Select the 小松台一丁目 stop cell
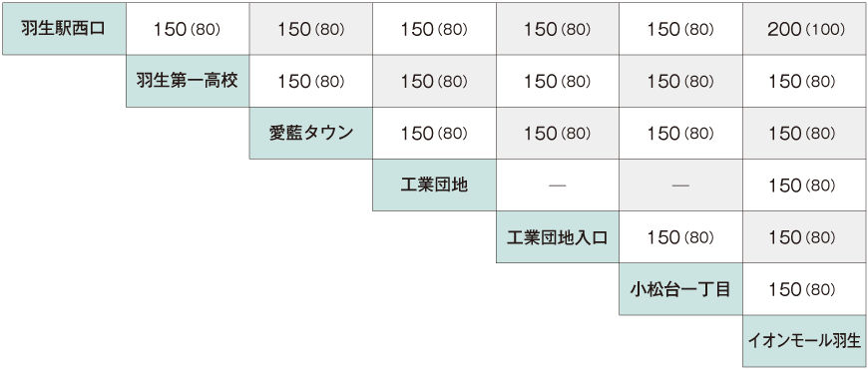This screenshot has width=868, height=369. coord(680,289)
